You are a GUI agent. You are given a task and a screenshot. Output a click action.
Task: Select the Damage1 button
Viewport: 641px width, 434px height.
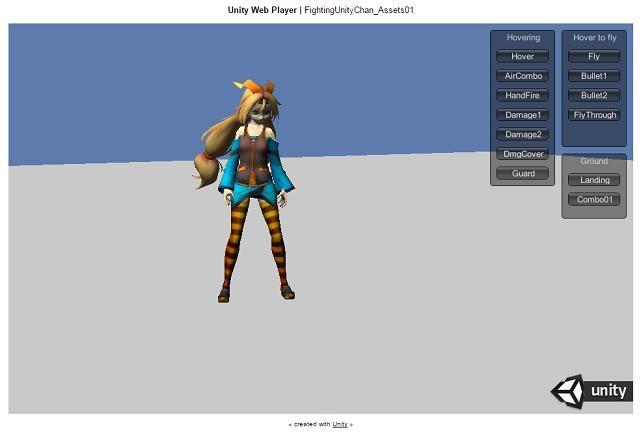522,115
